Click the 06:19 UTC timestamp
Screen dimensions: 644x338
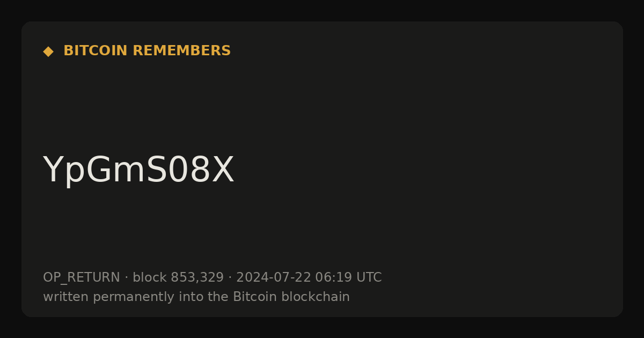[x=348, y=278]
